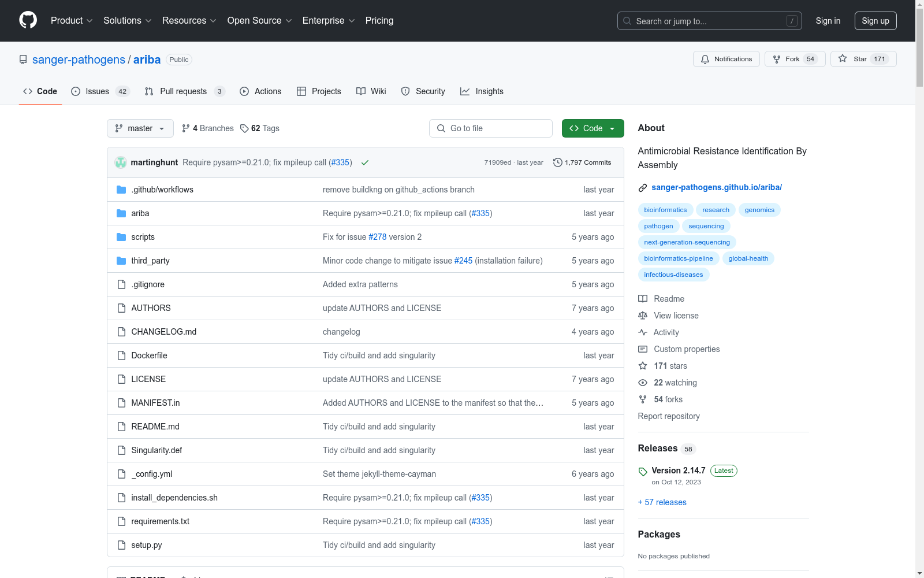Open the Insights tab
Image resolution: width=924 pixels, height=578 pixels.
[x=482, y=91]
